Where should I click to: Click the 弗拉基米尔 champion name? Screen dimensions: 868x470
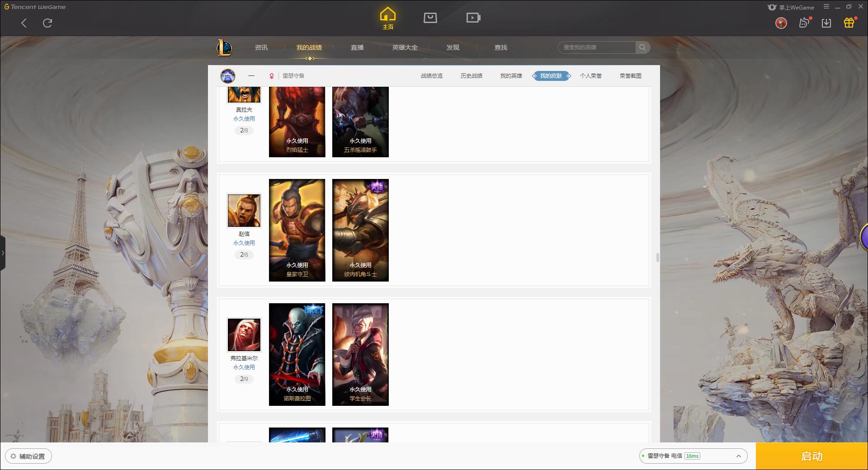click(244, 358)
